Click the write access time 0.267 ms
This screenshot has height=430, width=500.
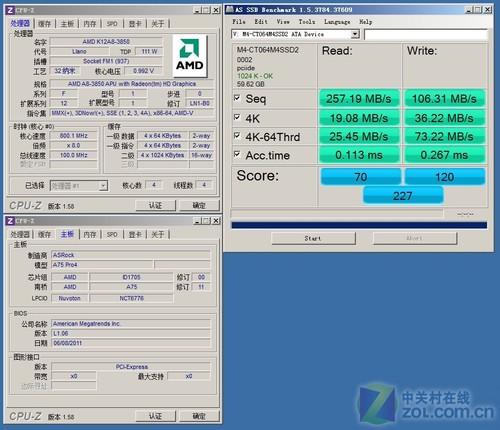pos(444,155)
